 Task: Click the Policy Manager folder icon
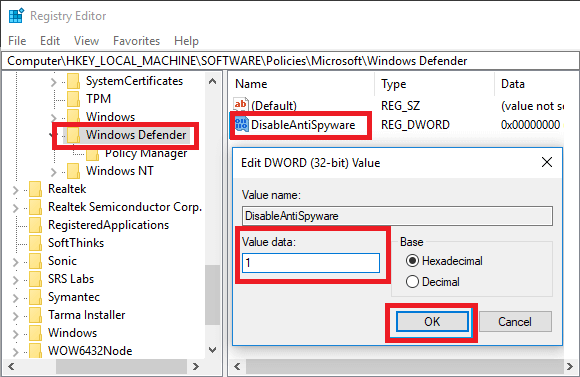pyautogui.click(x=92, y=154)
